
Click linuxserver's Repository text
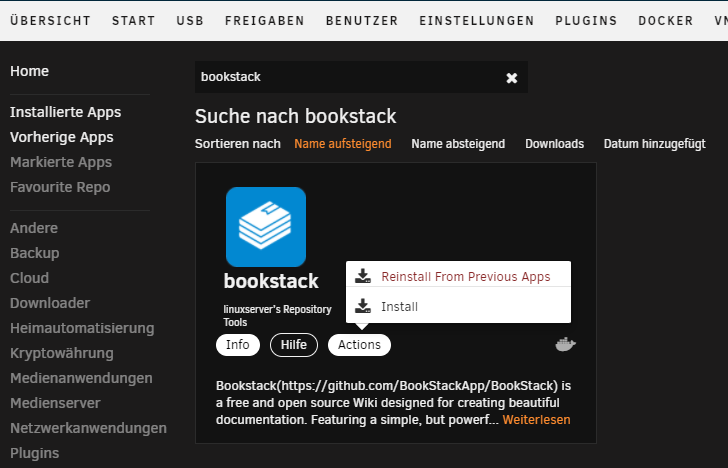coord(277,309)
